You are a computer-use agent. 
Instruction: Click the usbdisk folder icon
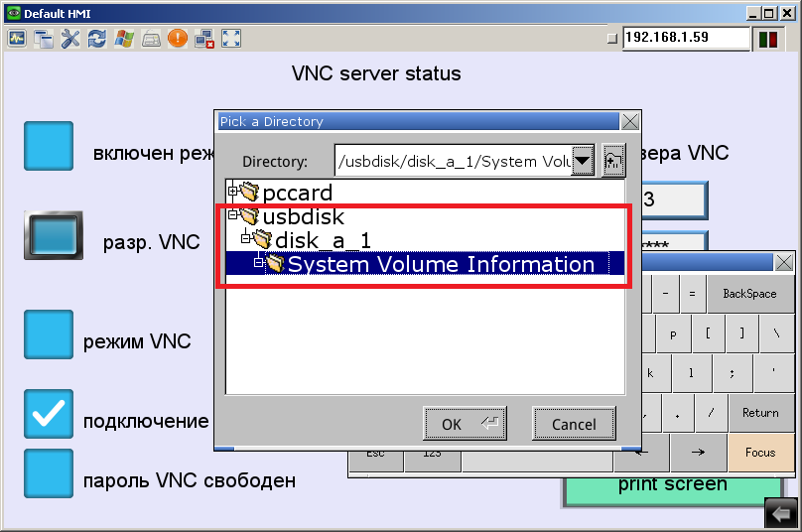tap(249, 215)
